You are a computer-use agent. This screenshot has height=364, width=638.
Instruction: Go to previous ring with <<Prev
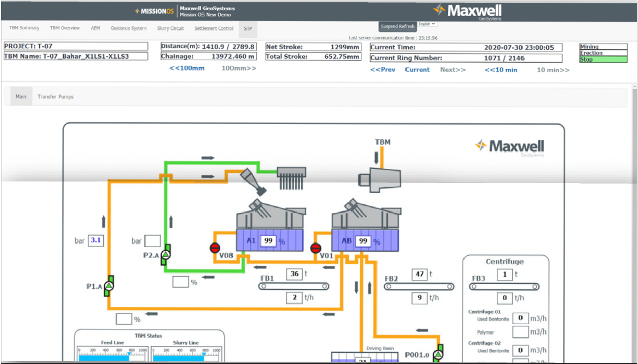point(383,70)
